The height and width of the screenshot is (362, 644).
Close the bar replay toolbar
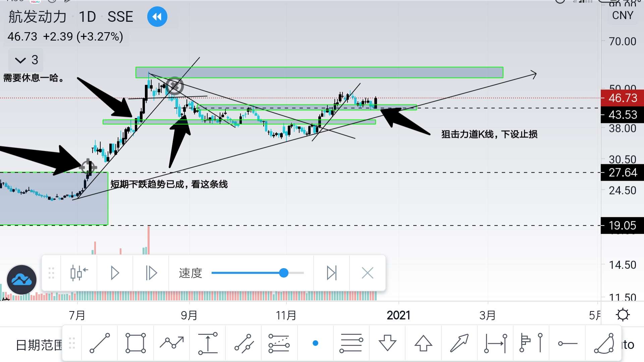click(368, 273)
